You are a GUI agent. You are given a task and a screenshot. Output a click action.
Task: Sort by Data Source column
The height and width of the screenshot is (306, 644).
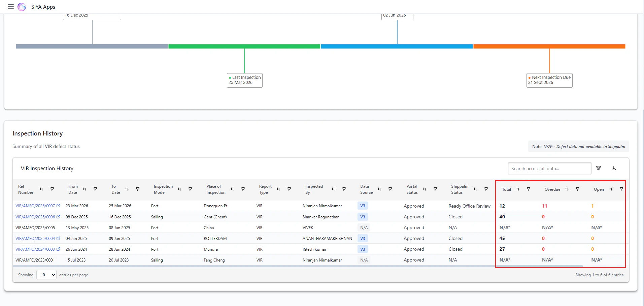pos(379,189)
